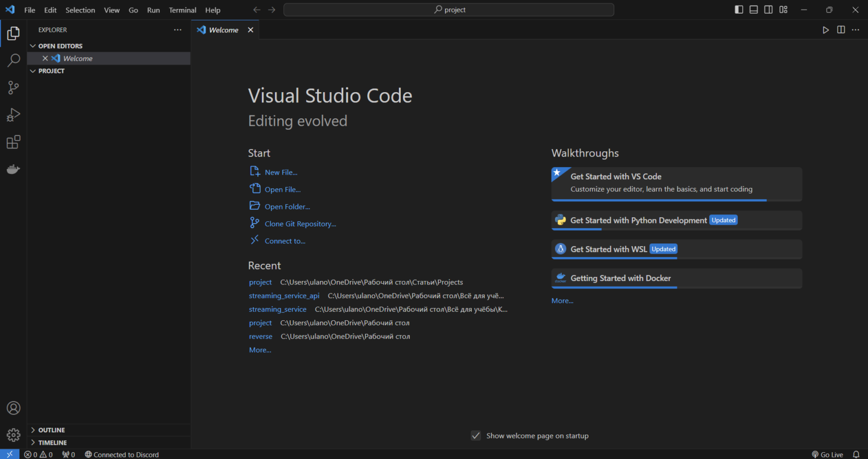Viewport: 868px width, 459px height.
Task: Close the Welcome tab
Action: tap(250, 30)
